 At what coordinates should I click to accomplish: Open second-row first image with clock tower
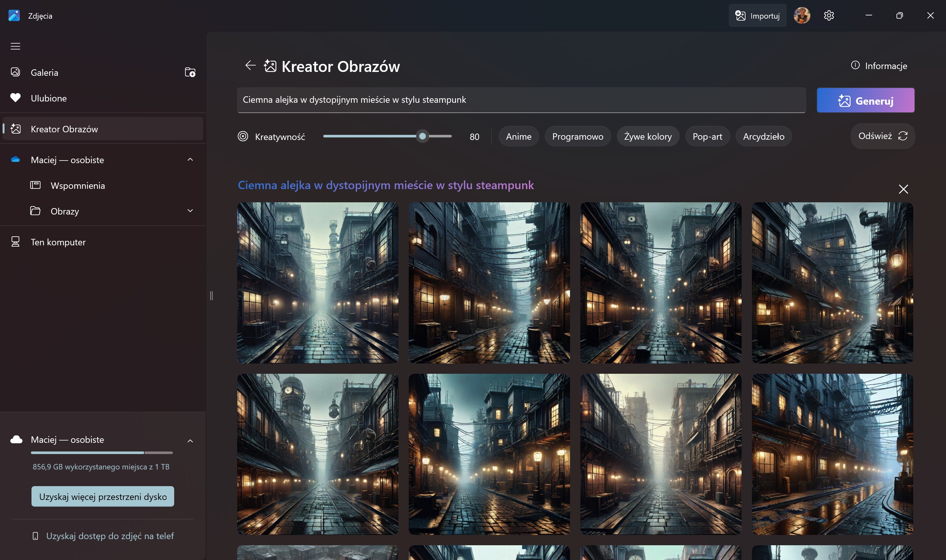coord(317,454)
